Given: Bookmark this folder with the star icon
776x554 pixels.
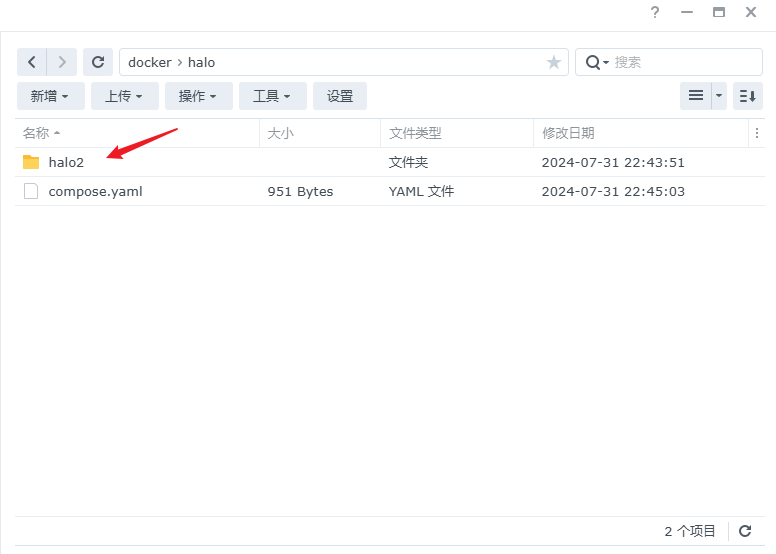Looking at the screenshot, I should tap(554, 62).
